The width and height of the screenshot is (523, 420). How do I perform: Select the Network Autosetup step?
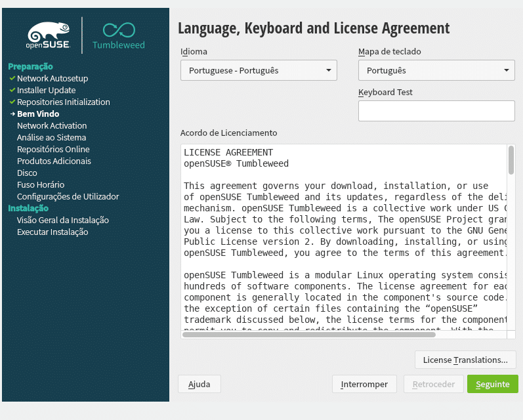[x=52, y=78]
